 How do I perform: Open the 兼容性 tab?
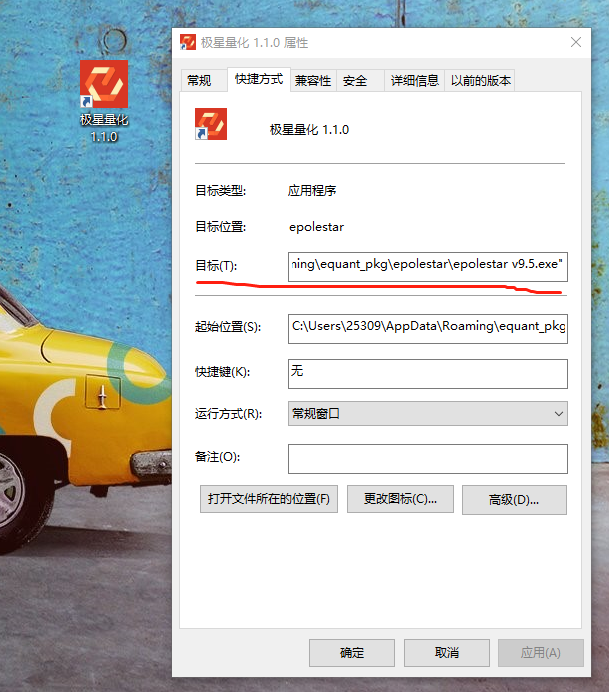pyautogui.click(x=313, y=80)
